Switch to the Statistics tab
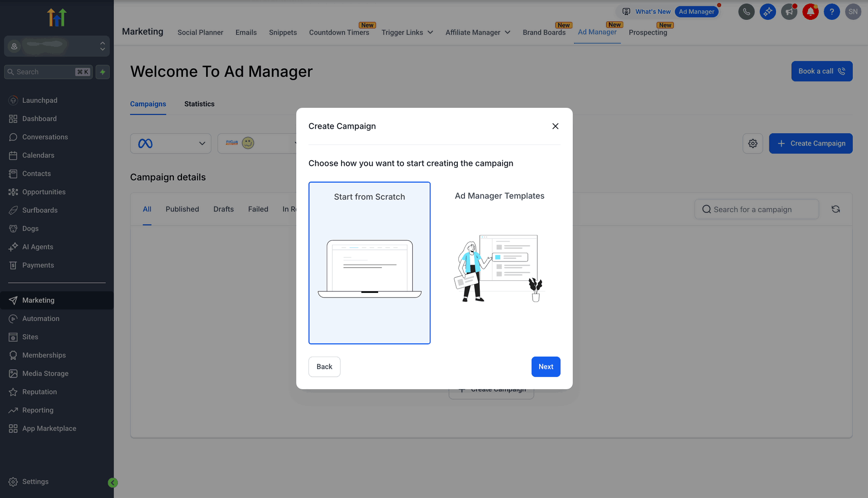Viewport: 868px width, 498px height. (x=199, y=104)
